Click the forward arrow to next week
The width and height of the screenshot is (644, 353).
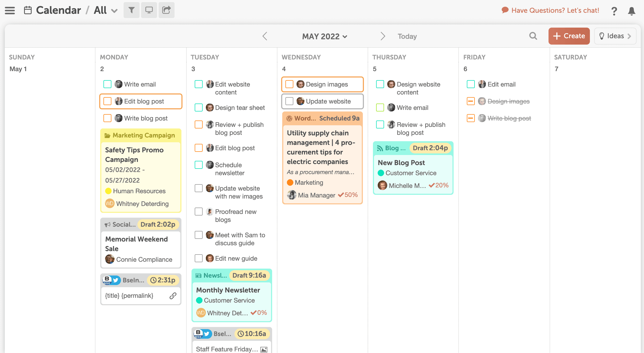point(382,36)
